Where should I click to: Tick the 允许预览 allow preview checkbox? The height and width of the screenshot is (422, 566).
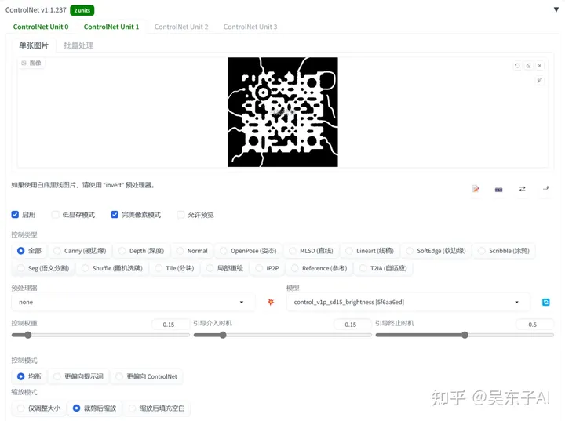point(180,215)
